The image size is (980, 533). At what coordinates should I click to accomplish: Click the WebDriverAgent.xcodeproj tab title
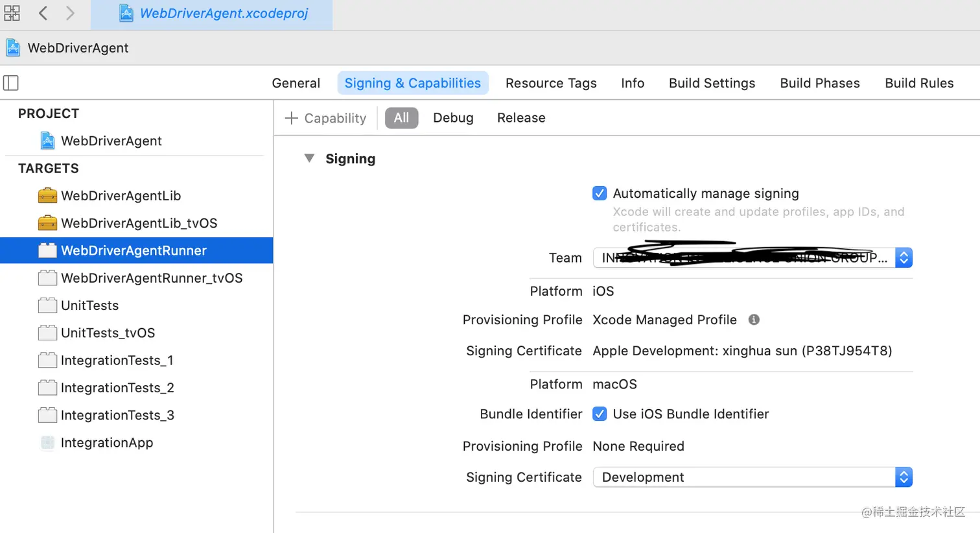224,14
